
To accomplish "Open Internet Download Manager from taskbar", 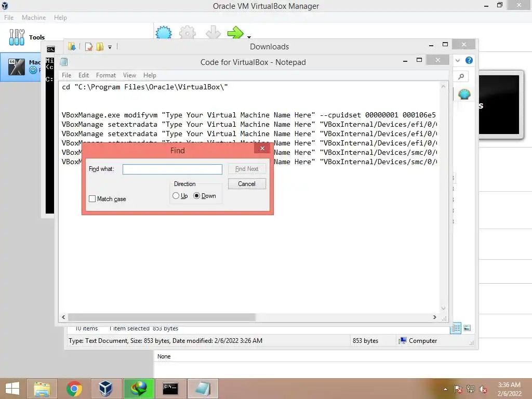I will point(138,389).
